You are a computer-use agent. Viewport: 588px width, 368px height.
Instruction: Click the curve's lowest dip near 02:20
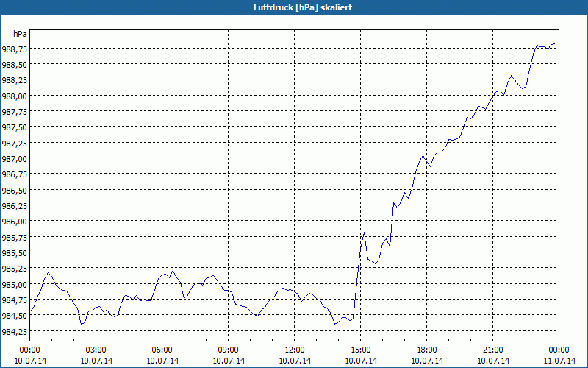pos(82,325)
